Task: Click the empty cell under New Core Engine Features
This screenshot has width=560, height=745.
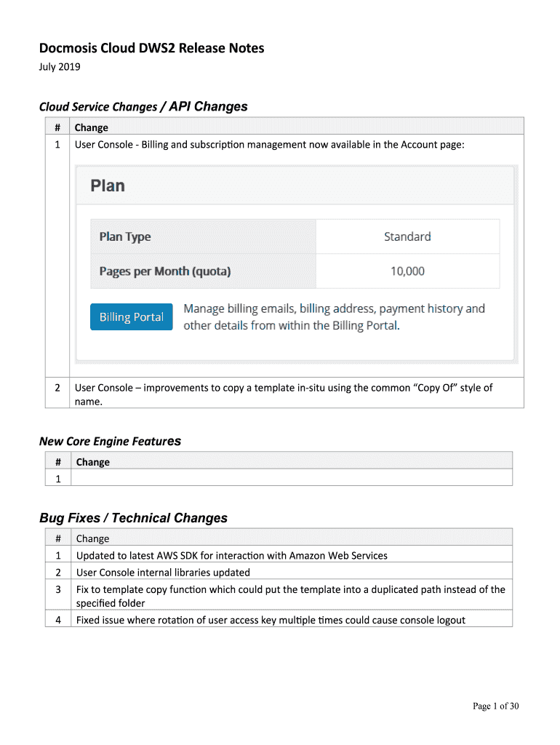Action: 291,478
